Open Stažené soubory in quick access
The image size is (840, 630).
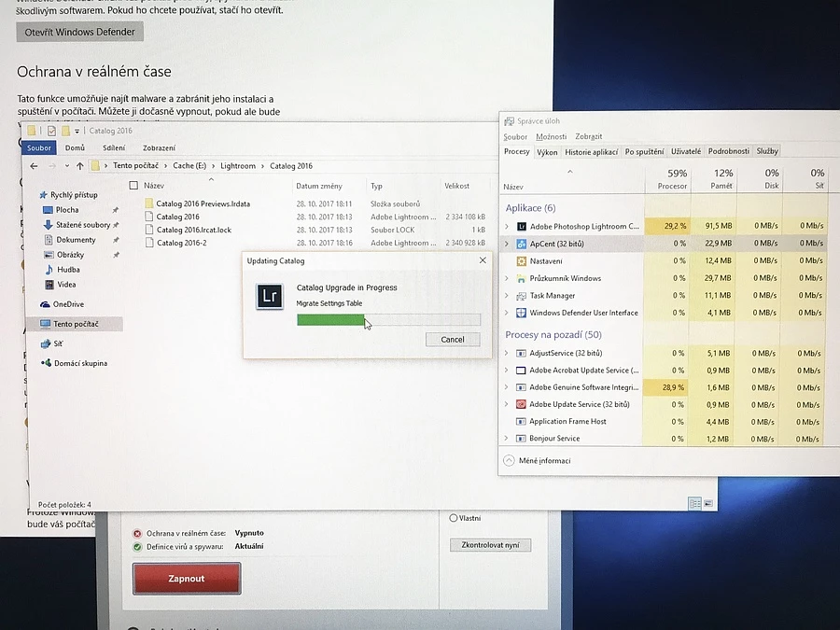(77, 225)
